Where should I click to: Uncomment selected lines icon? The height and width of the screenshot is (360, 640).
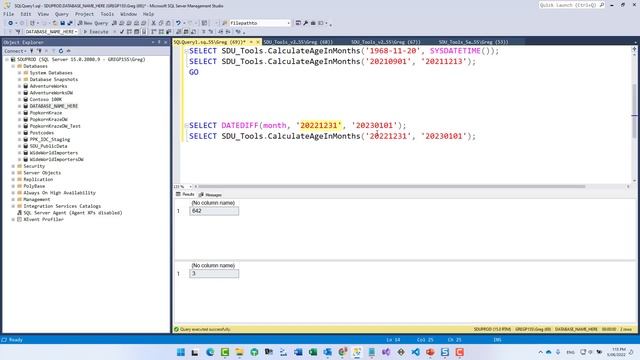coord(211,31)
